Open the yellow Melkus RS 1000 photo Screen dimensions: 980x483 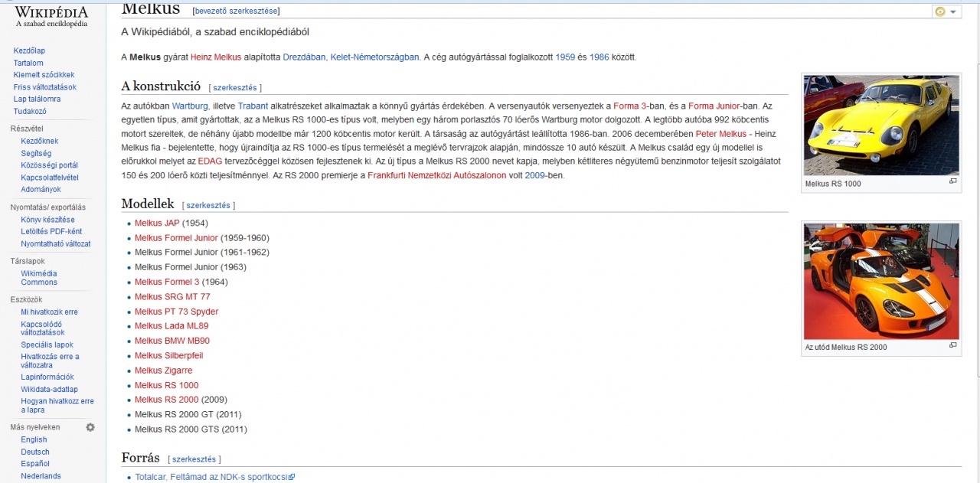coord(880,126)
